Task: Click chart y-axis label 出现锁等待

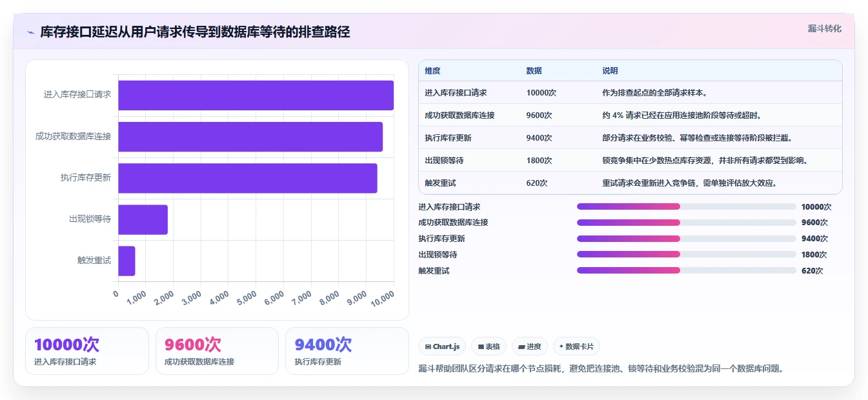Action: point(90,219)
